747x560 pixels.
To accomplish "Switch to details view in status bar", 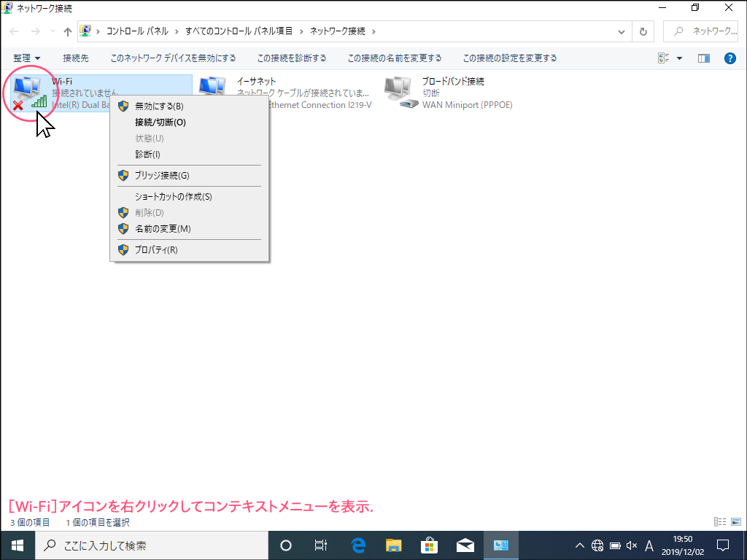I will (x=719, y=521).
